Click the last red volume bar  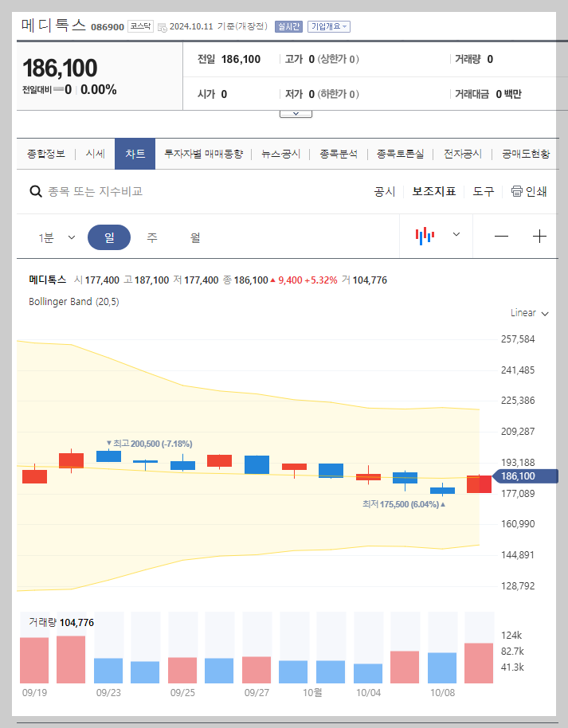(478, 663)
